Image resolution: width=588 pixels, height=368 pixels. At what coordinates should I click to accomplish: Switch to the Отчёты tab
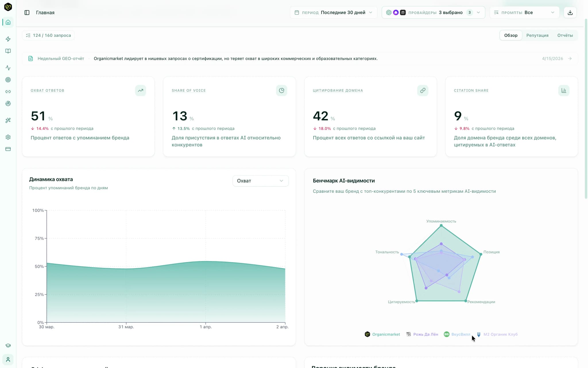click(565, 35)
